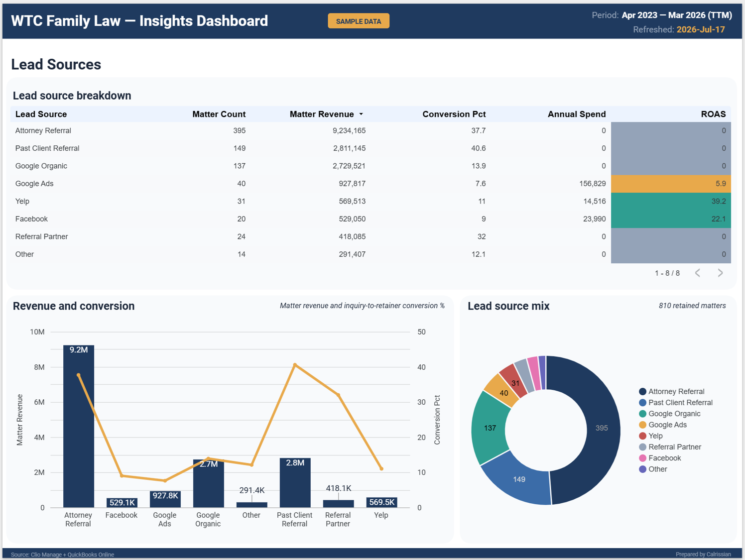Sort table by Conversion Pct header
745x560 pixels.
pyautogui.click(x=454, y=114)
